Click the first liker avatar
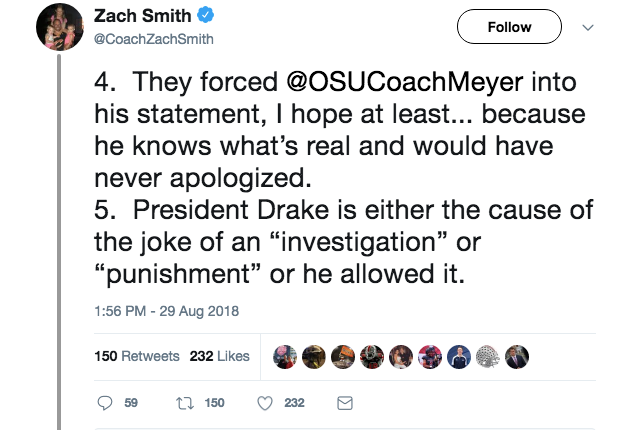This screenshot has height=430, width=635. 283,357
